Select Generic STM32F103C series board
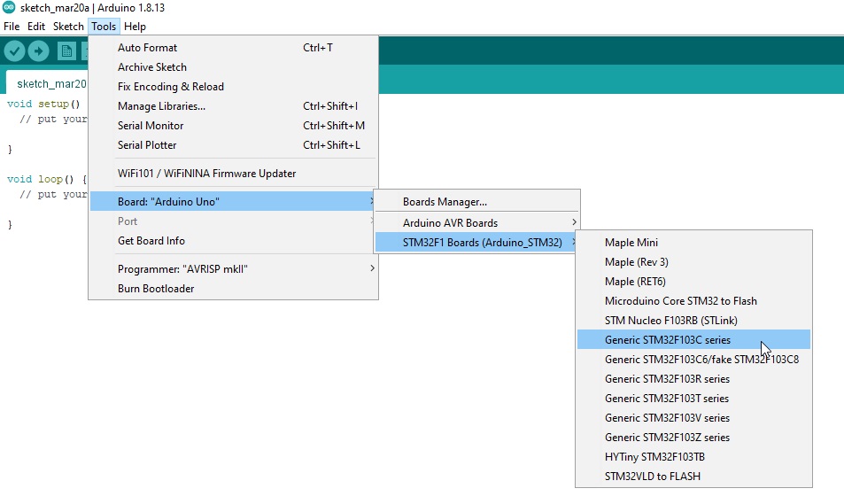 pyautogui.click(x=693, y=339)
